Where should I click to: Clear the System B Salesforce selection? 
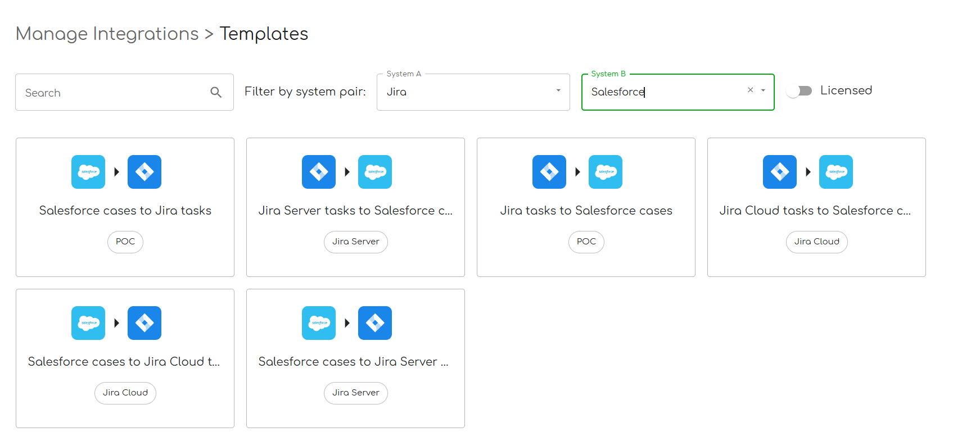tap(750, 90)
